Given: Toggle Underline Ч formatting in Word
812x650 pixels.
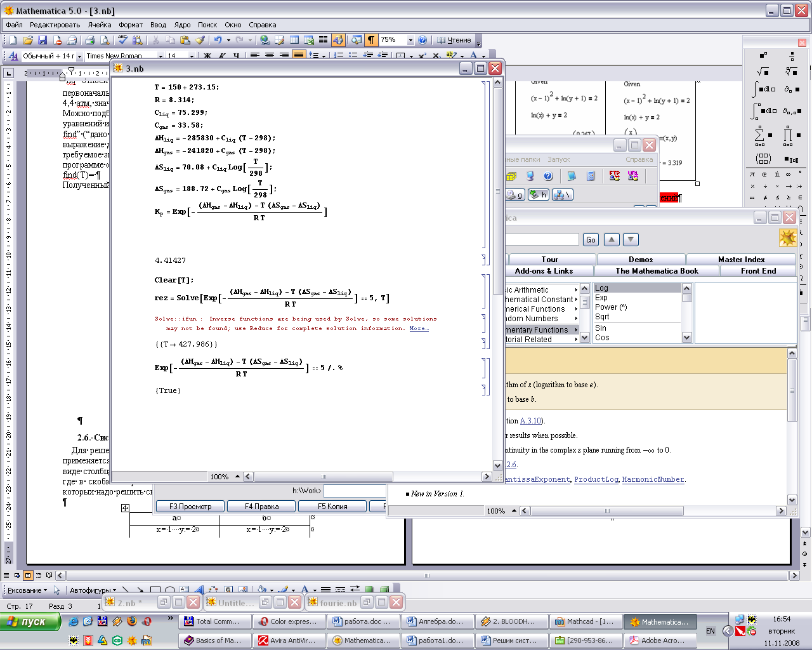Looking at the screenshot, I should pos(236,56).
